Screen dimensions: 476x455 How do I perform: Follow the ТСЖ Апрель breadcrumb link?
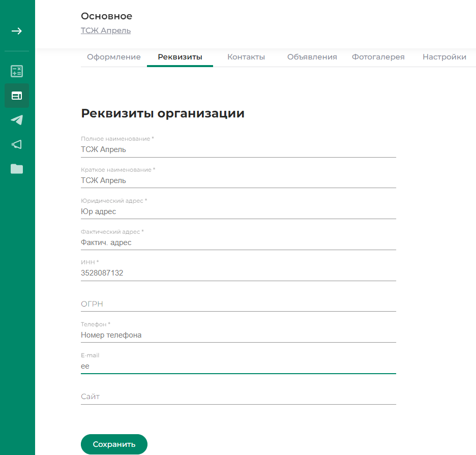click(106, 31)
